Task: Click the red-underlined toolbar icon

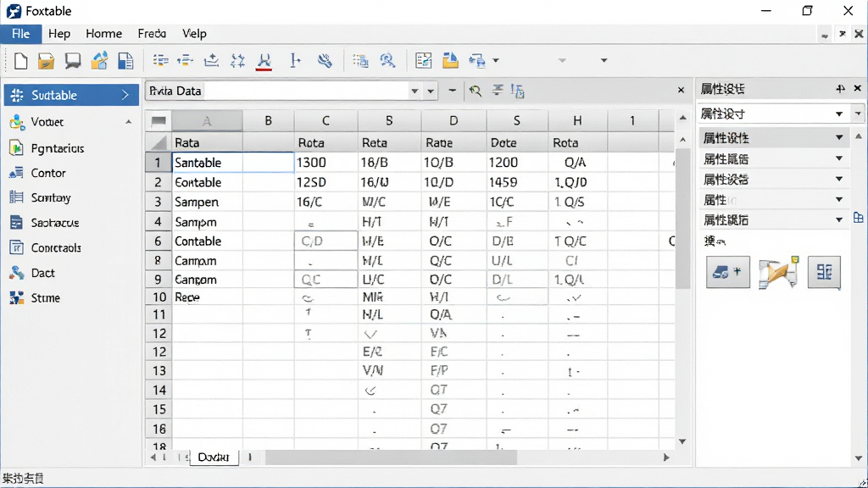Action: click(x=264, y=61)
